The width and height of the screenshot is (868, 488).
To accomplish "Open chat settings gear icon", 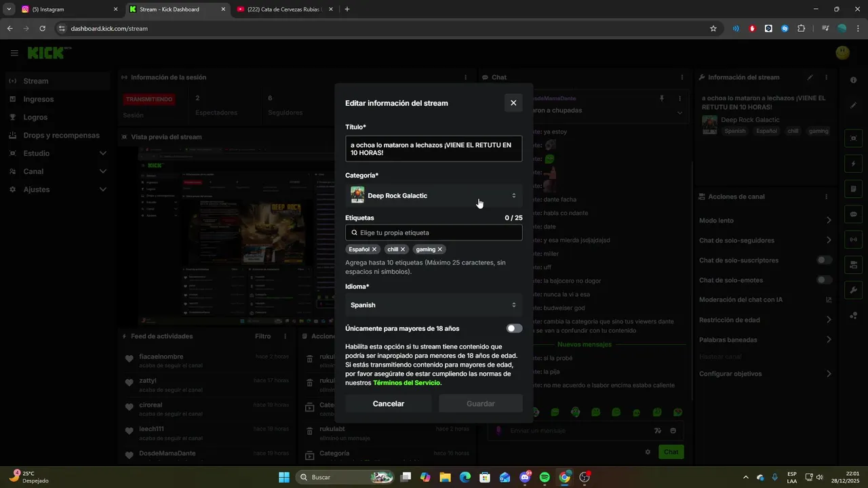I will [x=648, y=452].
